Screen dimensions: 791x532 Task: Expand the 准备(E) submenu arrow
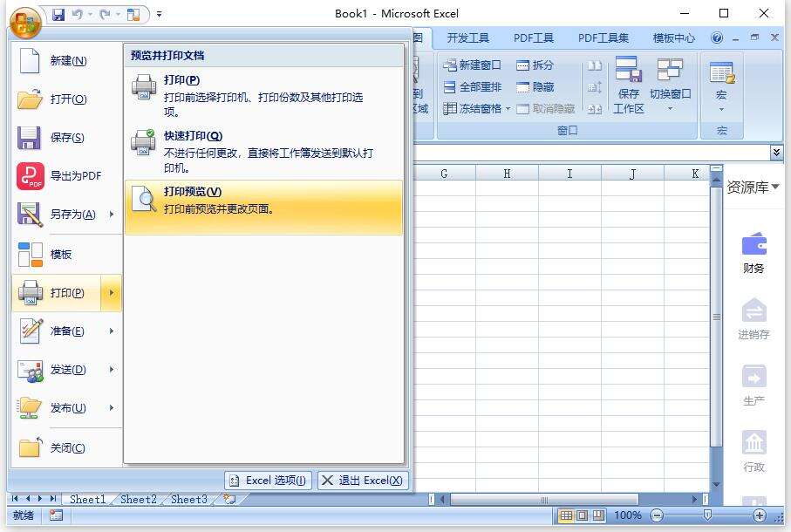112,331
